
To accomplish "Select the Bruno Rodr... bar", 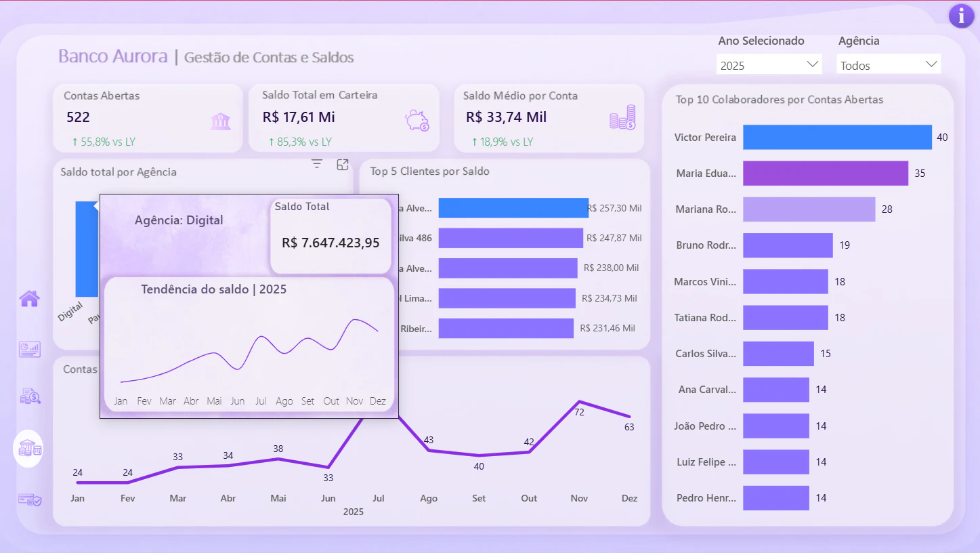I will (788, 245).
